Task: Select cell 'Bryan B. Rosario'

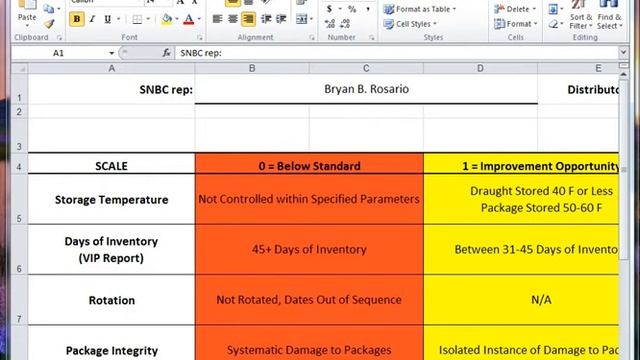Action: click(366, 89)
